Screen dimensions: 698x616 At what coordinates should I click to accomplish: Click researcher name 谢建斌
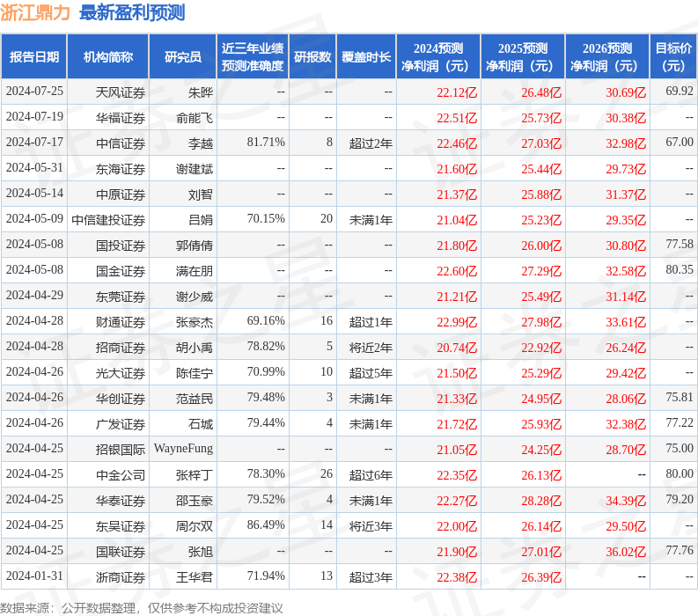195,169
